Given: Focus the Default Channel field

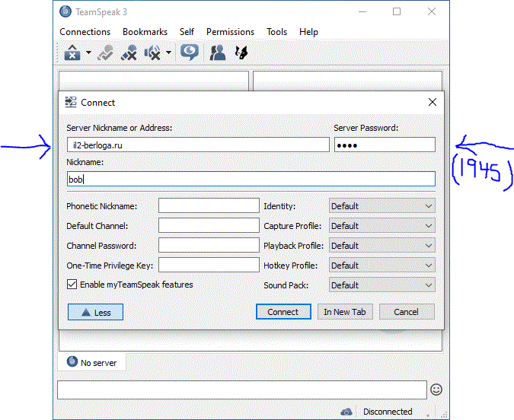Looking at the screenshot, I should tap(209, 225).
